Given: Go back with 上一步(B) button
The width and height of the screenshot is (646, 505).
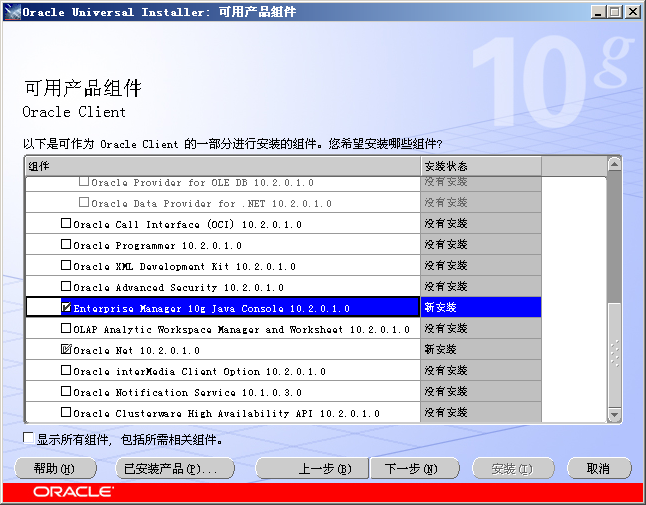Looking at the screenshot, I should click(x=312, y=469).
